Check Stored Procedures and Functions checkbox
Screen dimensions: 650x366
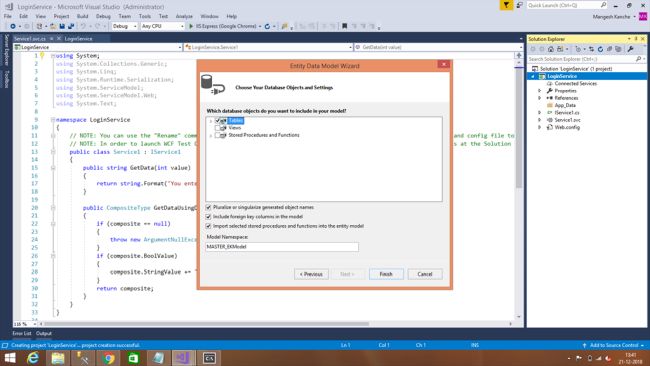217,135
